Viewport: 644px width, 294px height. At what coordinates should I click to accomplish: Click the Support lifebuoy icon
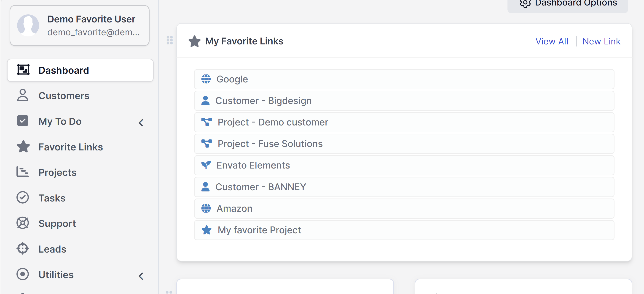pos(22,223)
